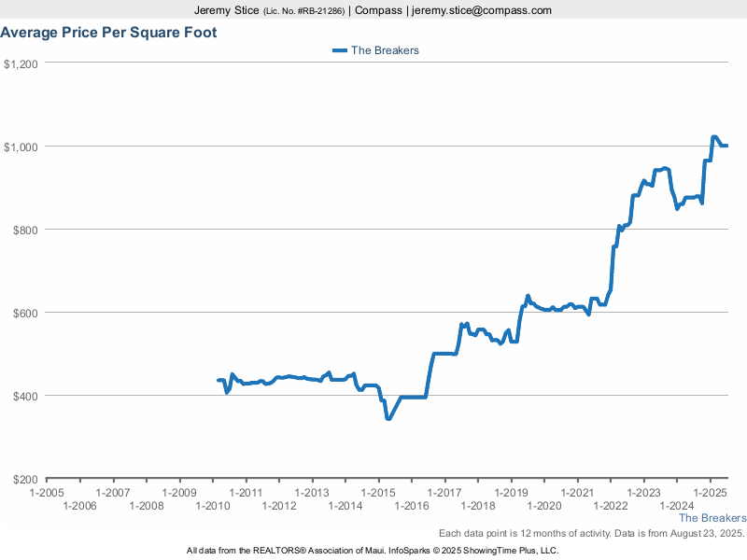The image size is (747, 560).
Task: Click the $1,000 y-axis label
Action: (20, 147)
